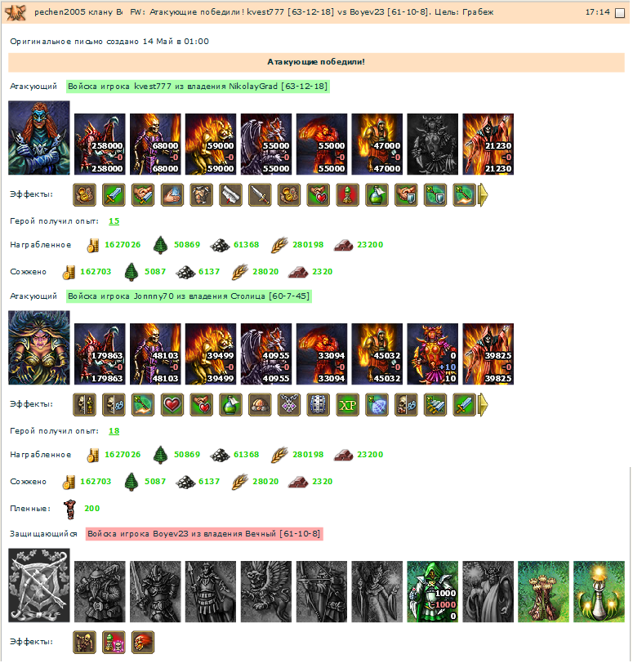Click Boyev23 defender crest emblem
The height and width of the screenshot is (672, 633).
click(39, 585)
